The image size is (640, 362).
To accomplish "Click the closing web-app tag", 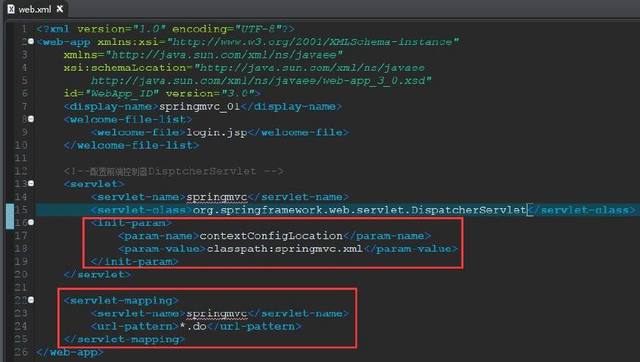I will [x=70, y=352].
